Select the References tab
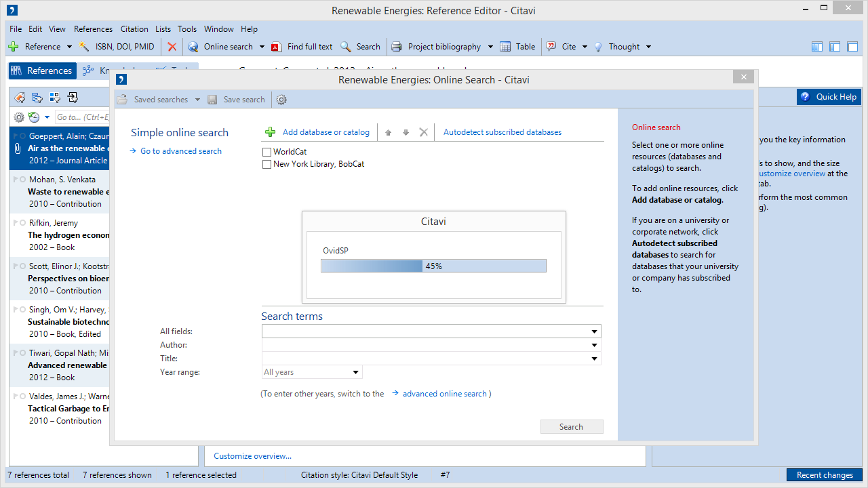 [x=41, y=70]
